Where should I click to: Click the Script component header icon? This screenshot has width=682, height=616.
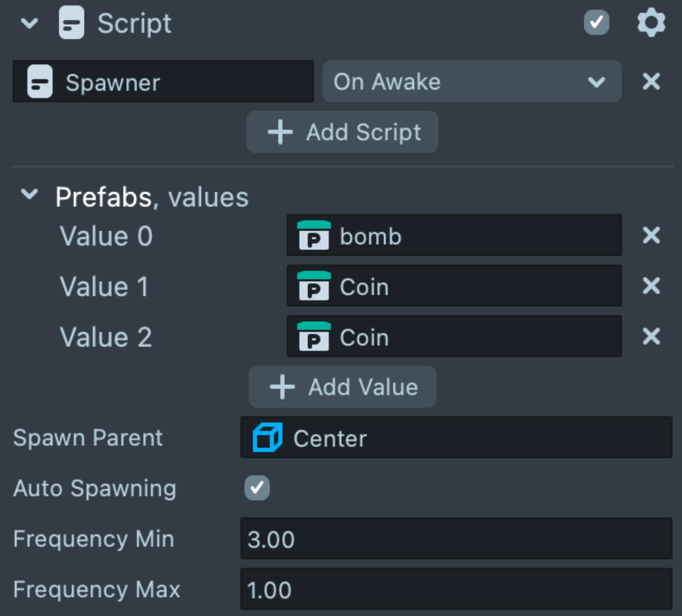(72, 23)
